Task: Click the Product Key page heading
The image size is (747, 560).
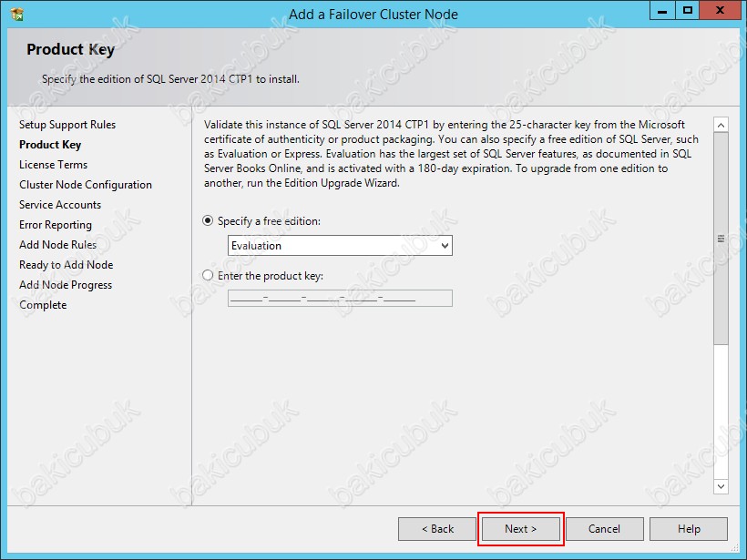Action: click(x=70, y=49)
